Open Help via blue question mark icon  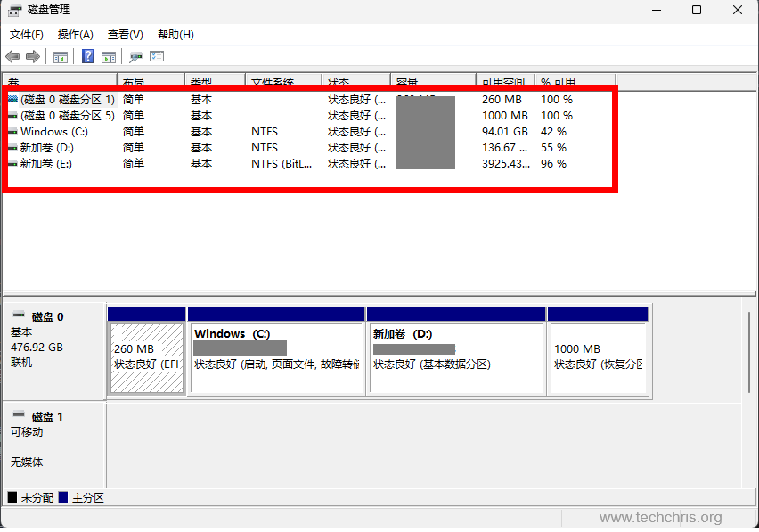pos(88,57)
